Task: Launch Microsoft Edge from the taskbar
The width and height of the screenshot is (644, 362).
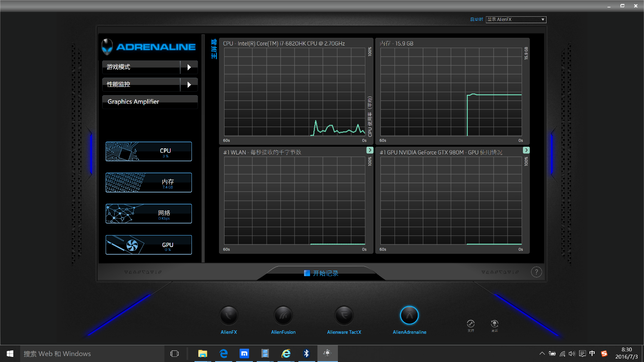Action: click(x=223, y=353)
